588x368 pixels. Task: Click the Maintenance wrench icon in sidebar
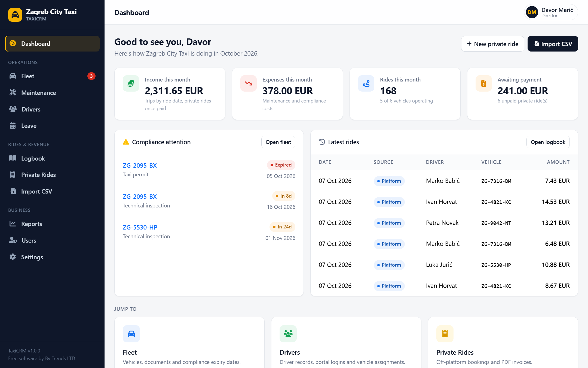(x=13, y=93)
